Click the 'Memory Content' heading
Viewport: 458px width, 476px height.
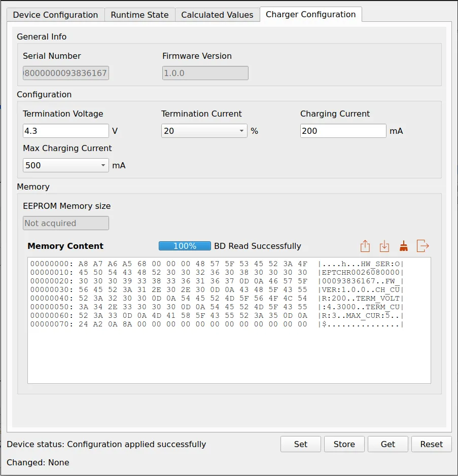pos(65,246)
